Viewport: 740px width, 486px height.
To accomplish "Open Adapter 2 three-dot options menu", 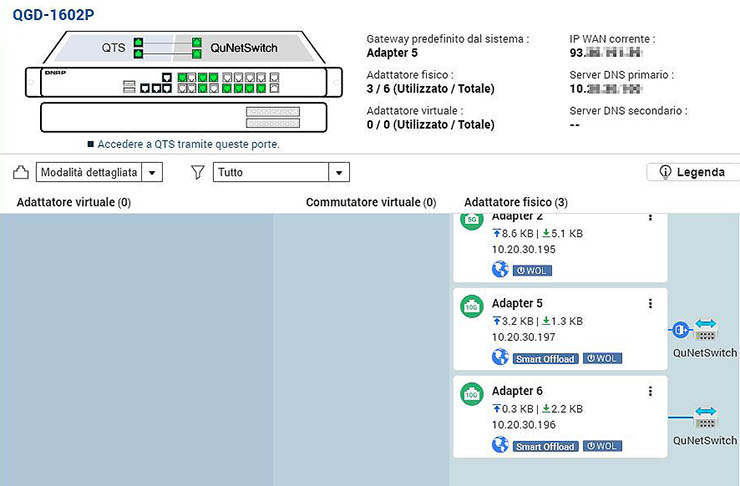I will [x=650, y=217].
